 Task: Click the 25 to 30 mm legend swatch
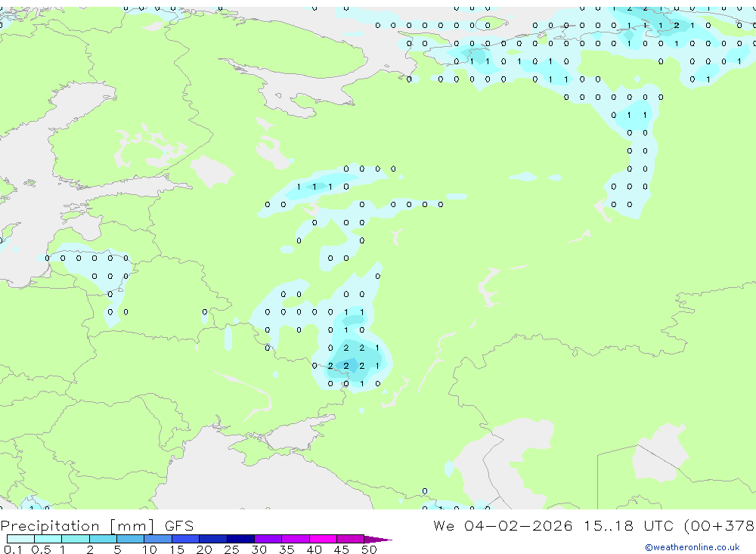point(240,539)
